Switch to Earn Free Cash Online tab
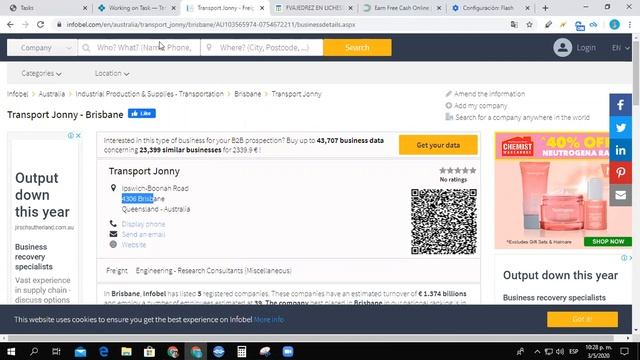The height and width of the screenshot is (360, 640). pyautogui.click(x=402, y=8)
